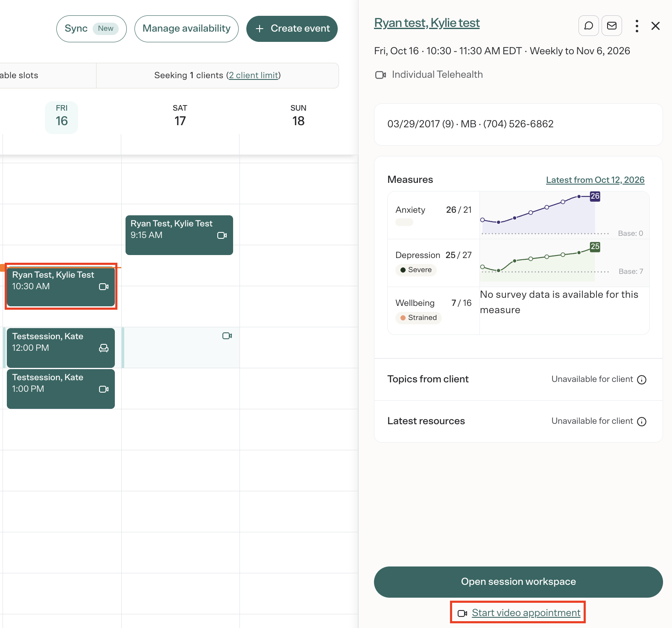The height and width of the screenshot is (628, 672).
Task: Click the Anxiety measure row label
Action: point(410,210)
